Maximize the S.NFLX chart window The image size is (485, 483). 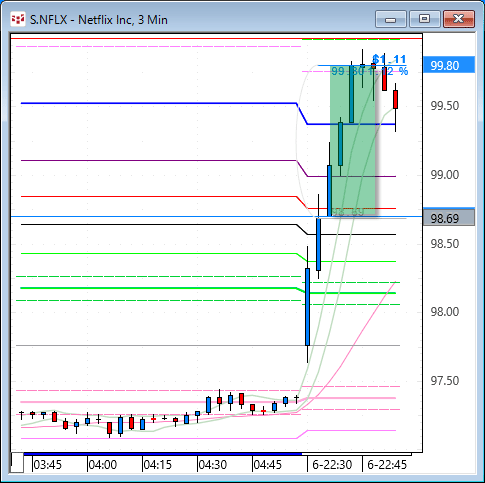click(424, 19)
